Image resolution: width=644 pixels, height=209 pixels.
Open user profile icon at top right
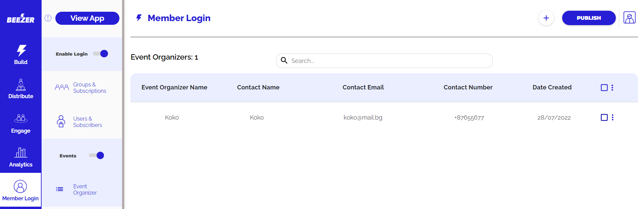click(629, 18)
